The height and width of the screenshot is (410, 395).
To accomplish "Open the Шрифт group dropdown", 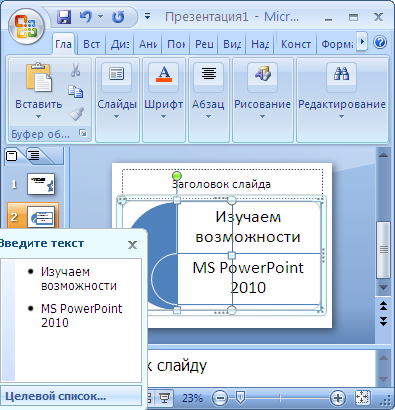I will 163,100.
